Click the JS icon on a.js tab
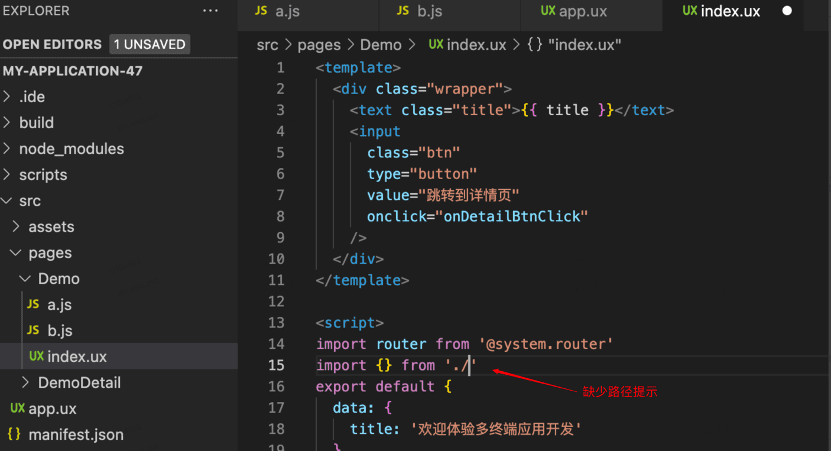Screen dimensions: 832x452 (261, 11)
